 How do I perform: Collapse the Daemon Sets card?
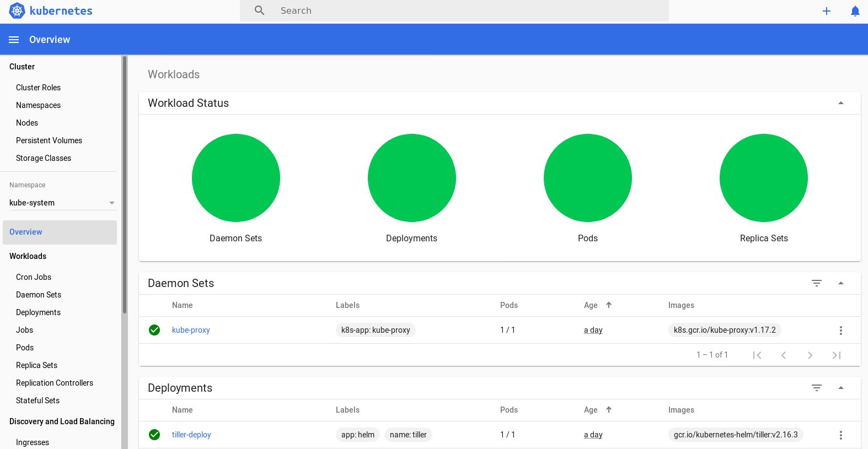841,283
